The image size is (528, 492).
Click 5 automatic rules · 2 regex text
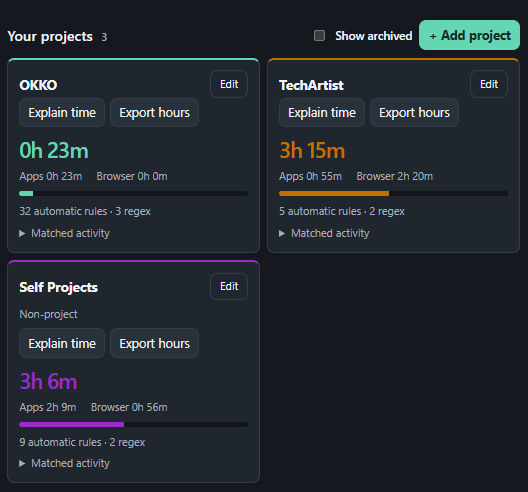pos(342,211)
